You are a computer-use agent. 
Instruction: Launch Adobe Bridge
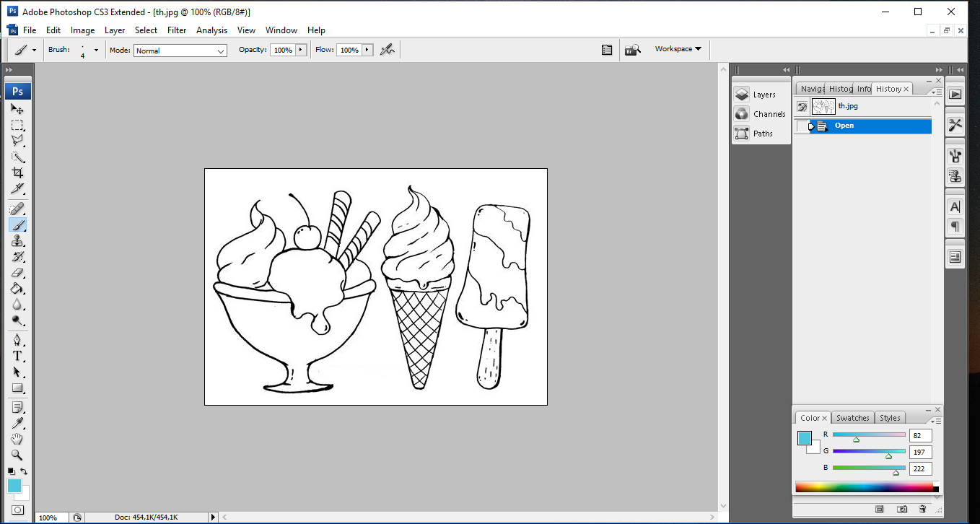tap(633, 50)
